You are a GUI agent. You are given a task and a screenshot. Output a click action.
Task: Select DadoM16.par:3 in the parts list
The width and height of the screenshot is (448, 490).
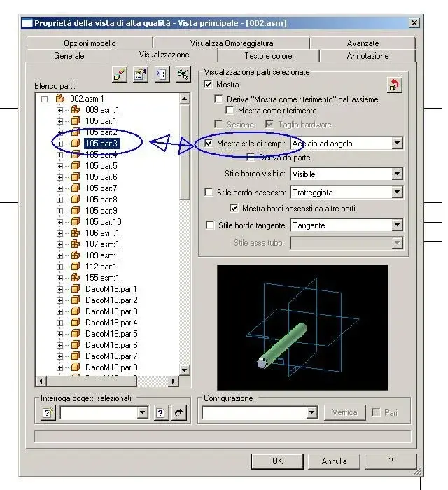pos(111,311)
